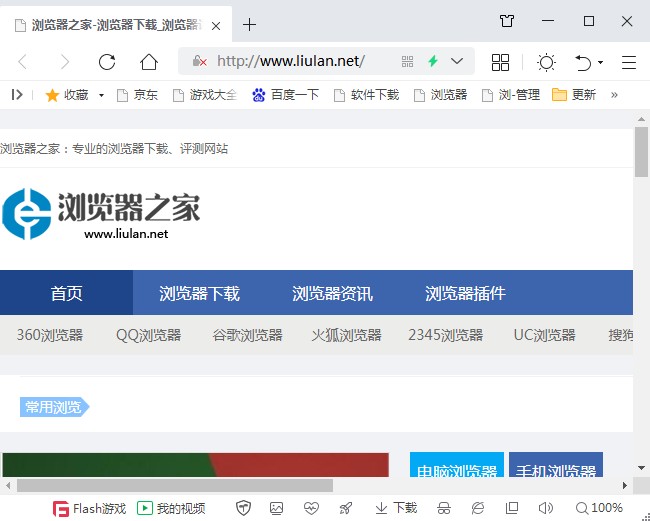Screen dimensions: 650x521
Task: Open the skin (T-shirt) icon
Action: click(x=507, y=21)
